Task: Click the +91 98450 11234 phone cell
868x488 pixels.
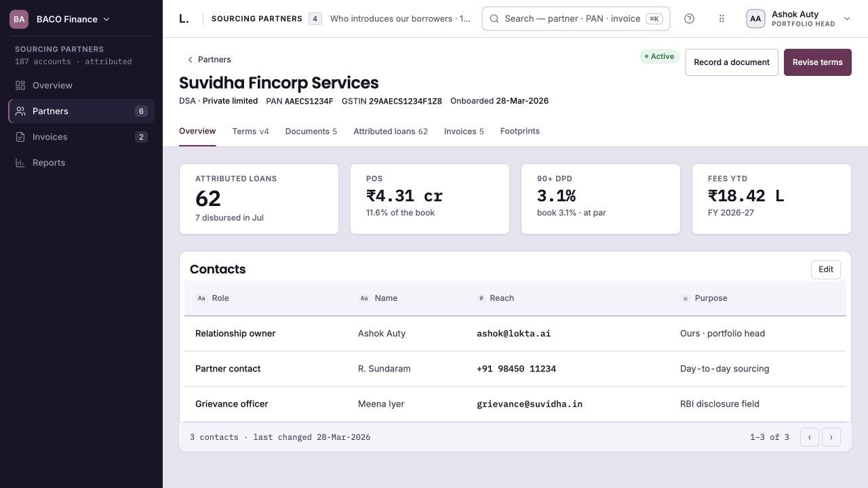Action: (x=516, y=369)
